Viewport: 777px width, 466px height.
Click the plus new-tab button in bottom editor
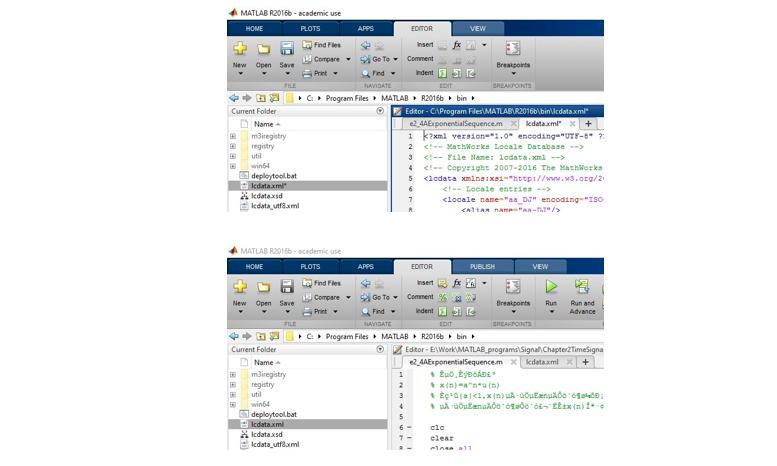pos(585,362)
